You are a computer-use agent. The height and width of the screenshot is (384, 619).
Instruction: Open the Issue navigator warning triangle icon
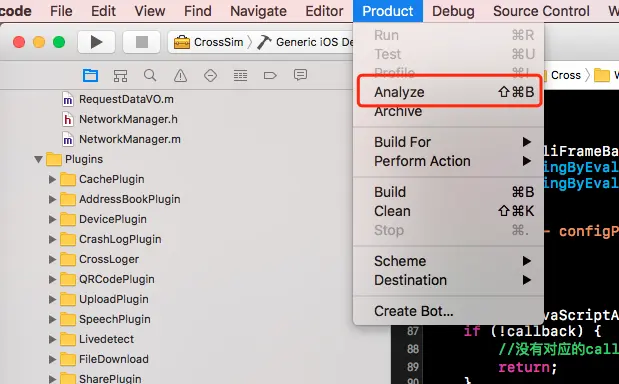(x=180, y=75)
